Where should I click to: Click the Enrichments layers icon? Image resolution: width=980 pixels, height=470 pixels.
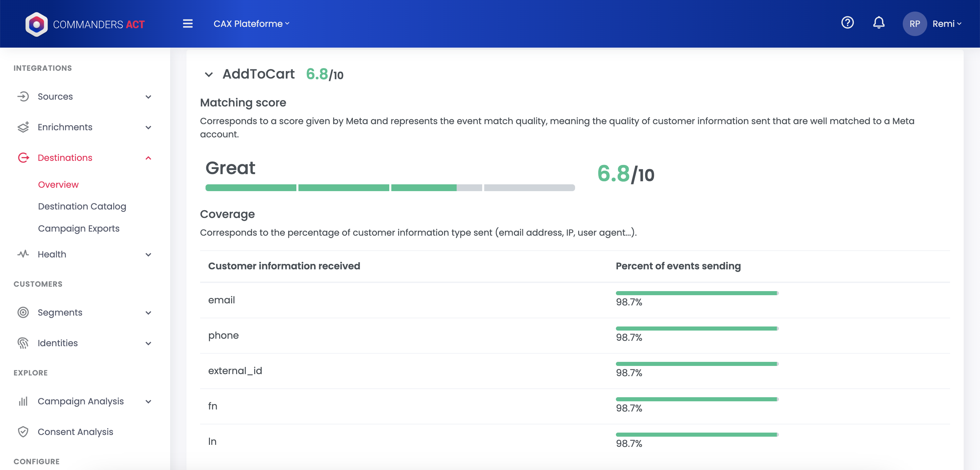coord(23,127)
